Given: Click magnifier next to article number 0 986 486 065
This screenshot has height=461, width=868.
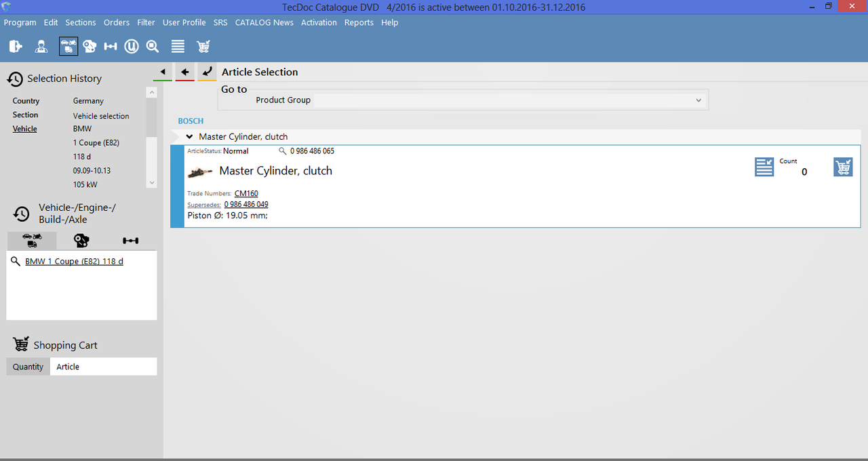Looking at the screenshot, I should 283,151.
